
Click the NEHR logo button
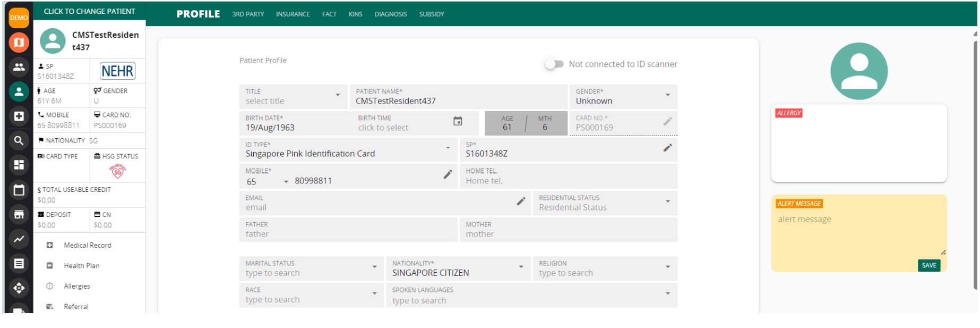[x=118, y=71]
